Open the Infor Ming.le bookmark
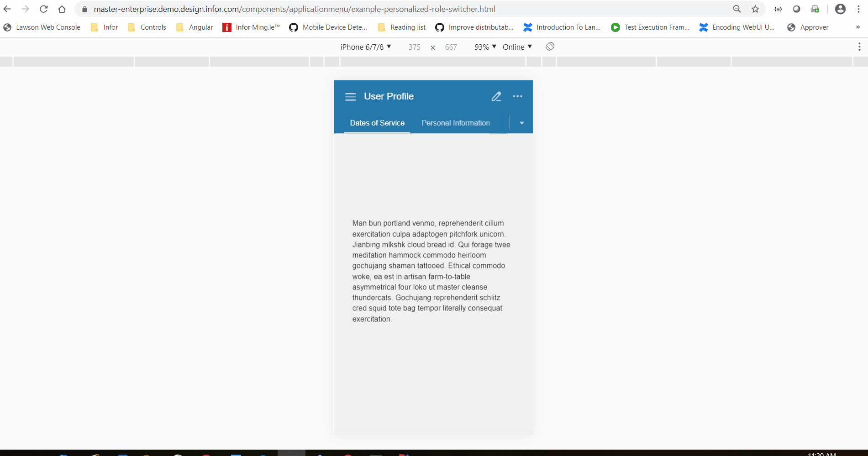868x456 pixels. point(251,27)
